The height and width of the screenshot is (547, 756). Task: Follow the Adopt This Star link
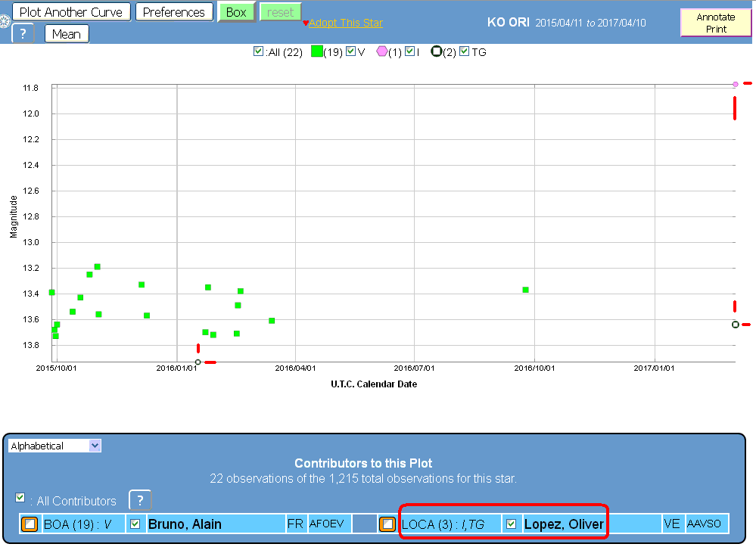point(345,23)
